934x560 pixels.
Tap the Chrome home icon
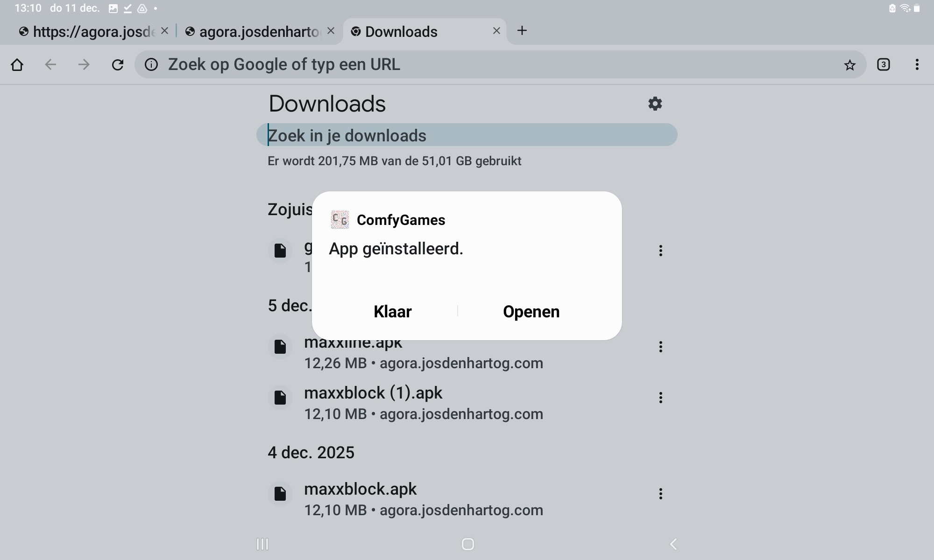[x=17, y=65]
